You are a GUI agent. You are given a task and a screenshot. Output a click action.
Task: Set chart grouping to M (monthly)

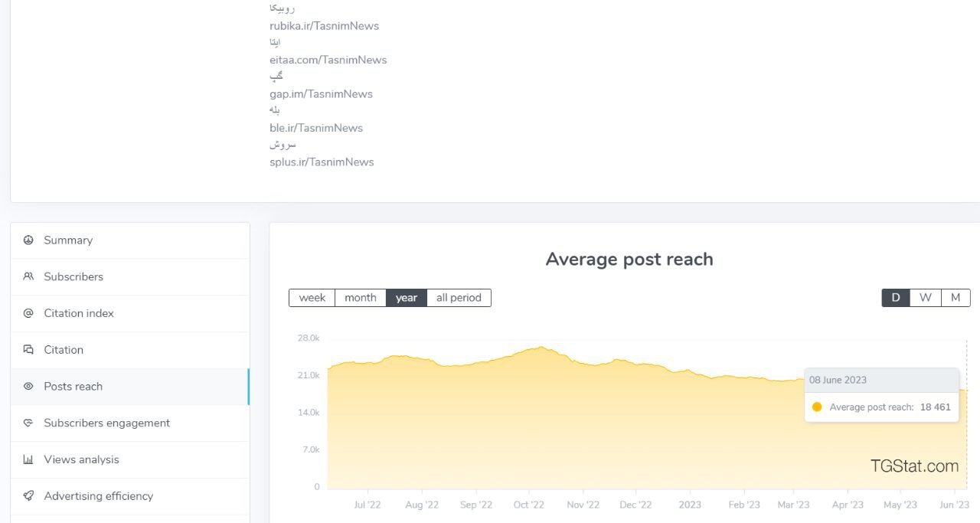(x=955, y=298)
